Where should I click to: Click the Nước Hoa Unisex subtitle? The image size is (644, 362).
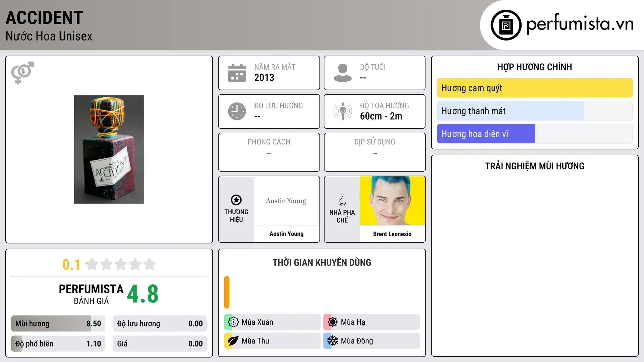point(49,36)
